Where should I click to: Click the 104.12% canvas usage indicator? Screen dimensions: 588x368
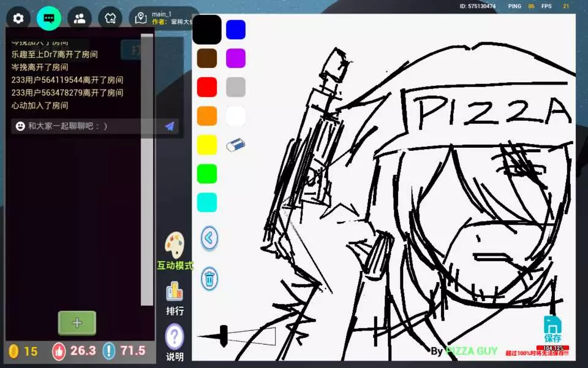point(552,348)
